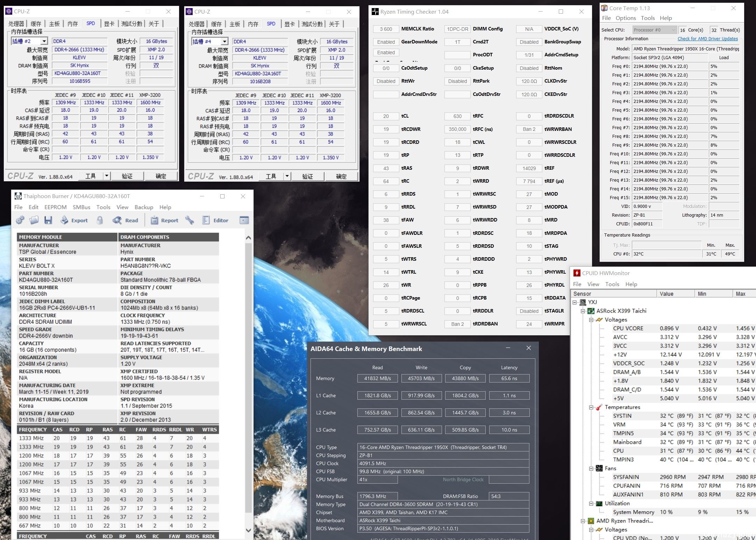Click the scroll down arrow in Thaiphoon Burner
This screenshot has height=540, width=756.
point(248,530)
